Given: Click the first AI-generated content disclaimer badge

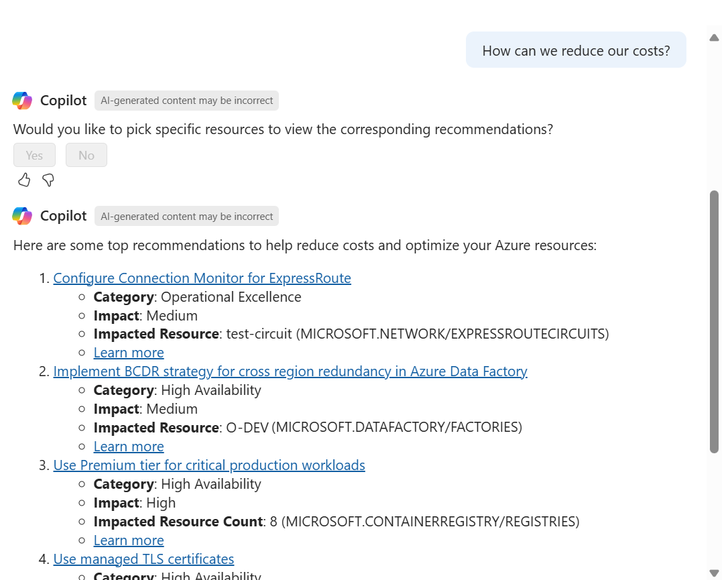Looking at the screenshot, I should click(186, 100).
